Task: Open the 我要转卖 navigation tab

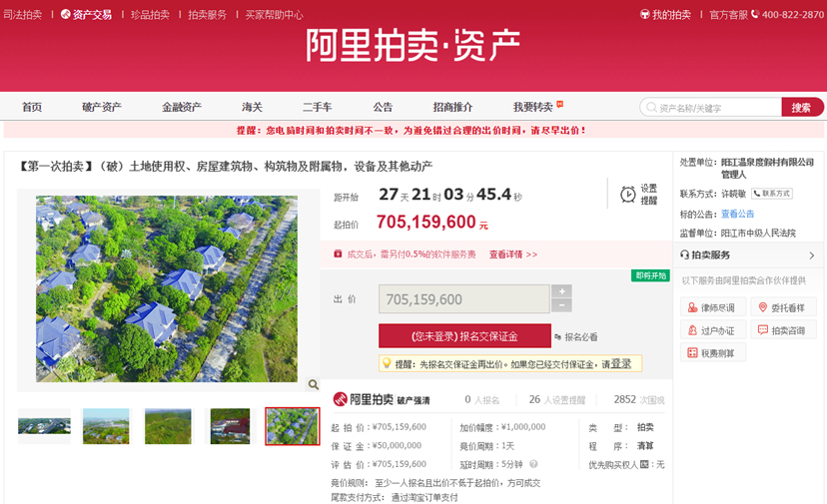Action: pyautogui.click(x=533, y=107)
